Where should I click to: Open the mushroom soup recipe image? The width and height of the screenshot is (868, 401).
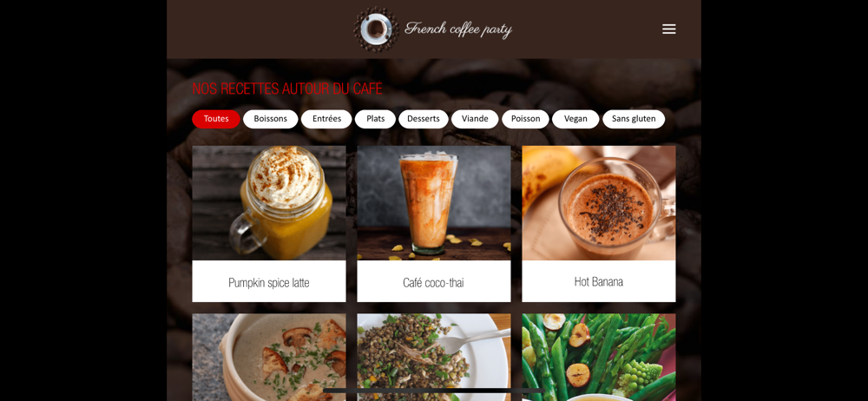point(269,358)
